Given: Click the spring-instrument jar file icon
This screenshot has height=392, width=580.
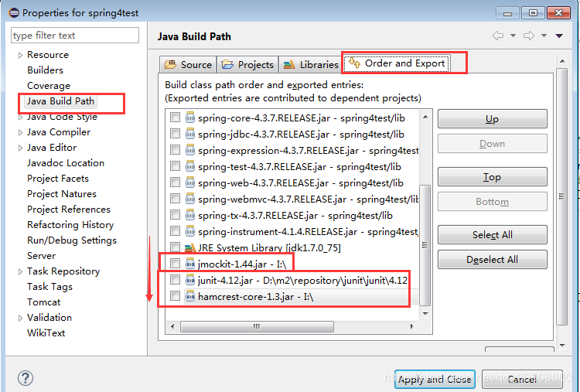Looking at the screenshot, I should pyautogui.click(x=189, y=231).
